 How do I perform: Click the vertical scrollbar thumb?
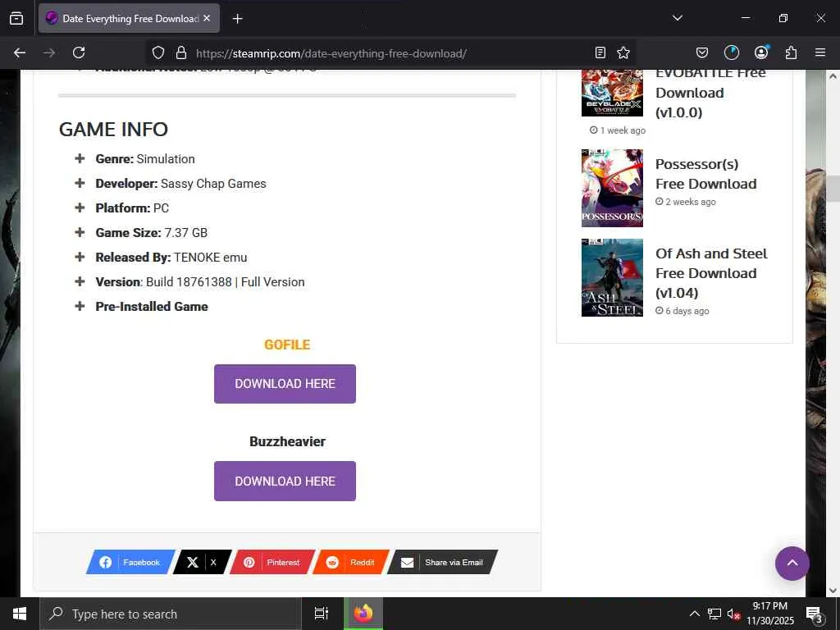tap(833, 189)
